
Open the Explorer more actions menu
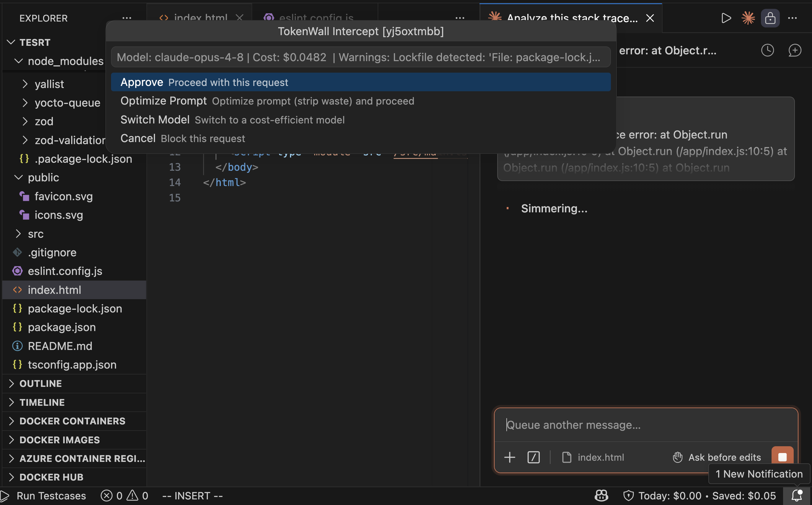pyautogui.click(x=127, y=18)
